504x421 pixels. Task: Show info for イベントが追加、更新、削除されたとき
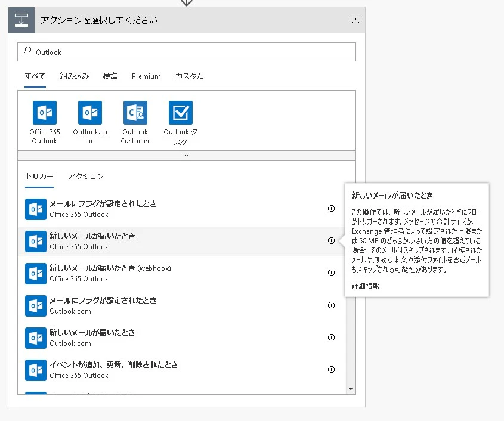(331, 369)
